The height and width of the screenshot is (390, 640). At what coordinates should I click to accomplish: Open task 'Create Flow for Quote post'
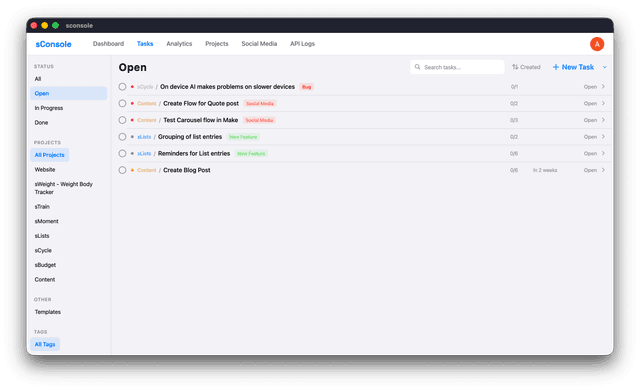pos(201,104)
